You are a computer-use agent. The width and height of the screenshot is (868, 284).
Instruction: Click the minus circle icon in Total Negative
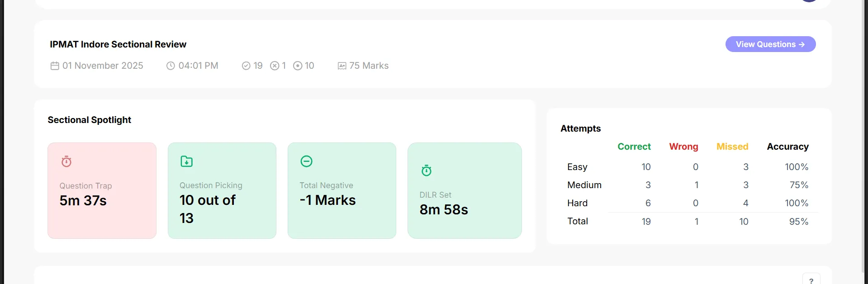point(307,161)
